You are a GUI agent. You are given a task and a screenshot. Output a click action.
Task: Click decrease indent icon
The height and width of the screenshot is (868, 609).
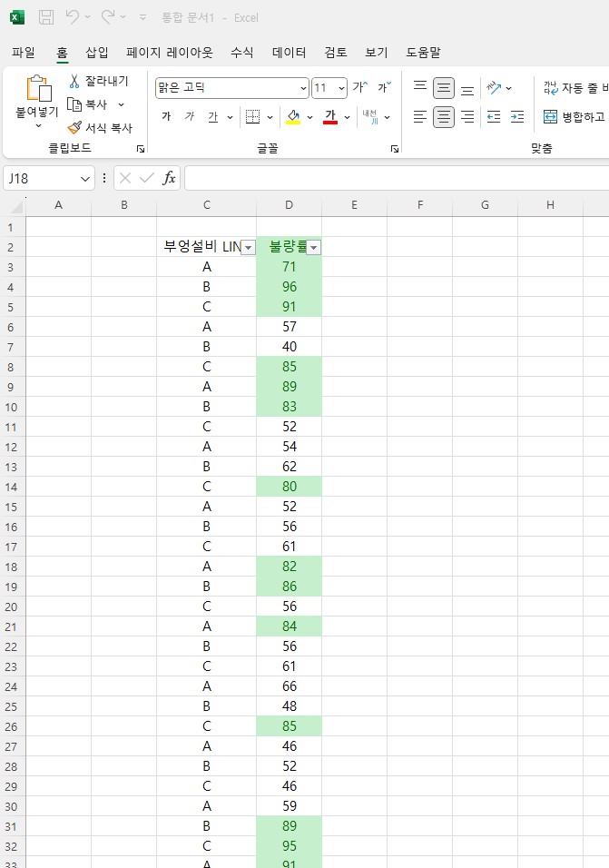[494, 117]
